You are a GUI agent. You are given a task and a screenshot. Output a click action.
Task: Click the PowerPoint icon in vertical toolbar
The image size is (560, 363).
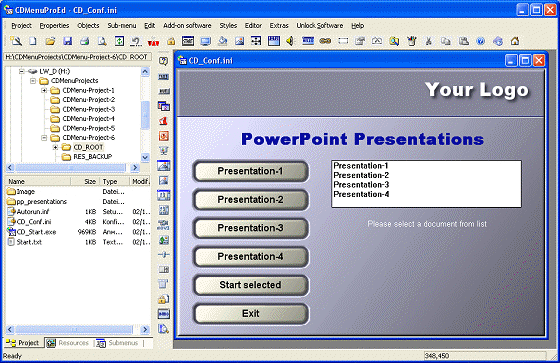pyautogui.click(x=164, y=136)
